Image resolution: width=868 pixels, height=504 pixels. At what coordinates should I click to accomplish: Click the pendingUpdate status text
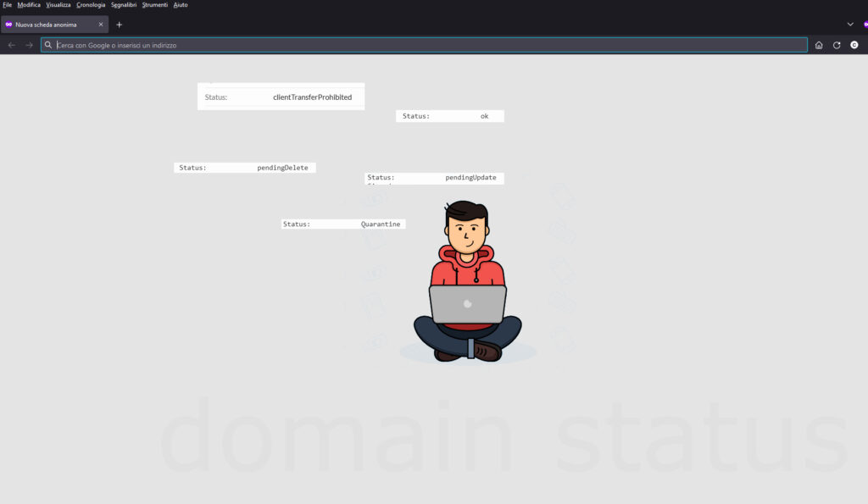click(470, 178)
